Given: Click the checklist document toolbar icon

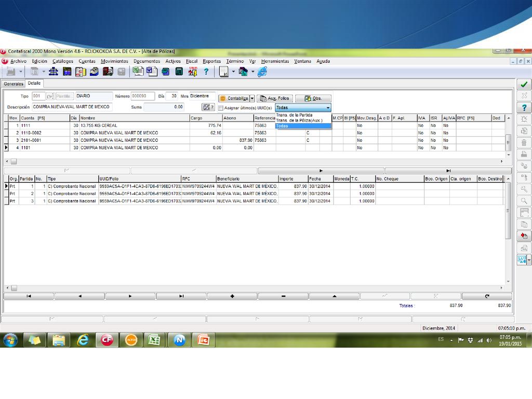Looking at the screenshot, I should (223, 72).
